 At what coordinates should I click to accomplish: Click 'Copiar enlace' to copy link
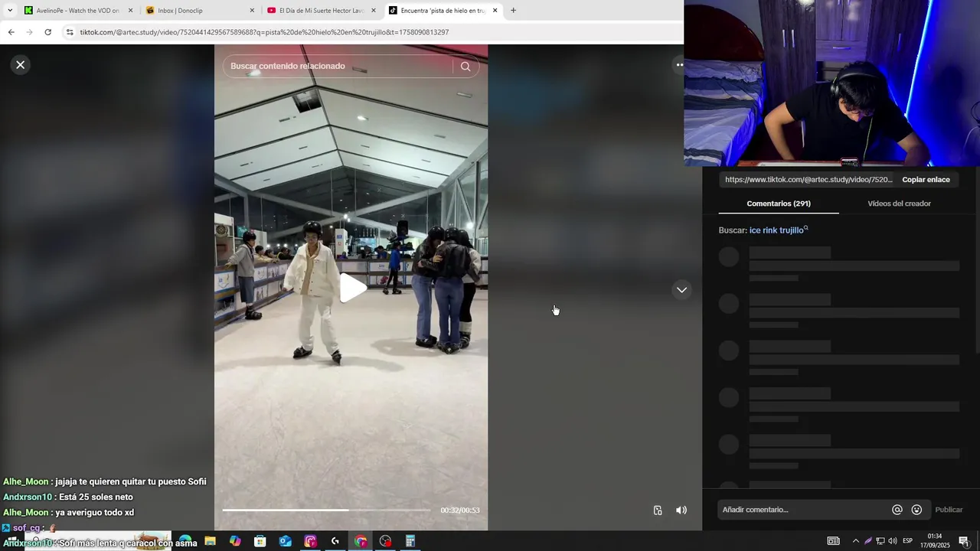coord(926,180)
